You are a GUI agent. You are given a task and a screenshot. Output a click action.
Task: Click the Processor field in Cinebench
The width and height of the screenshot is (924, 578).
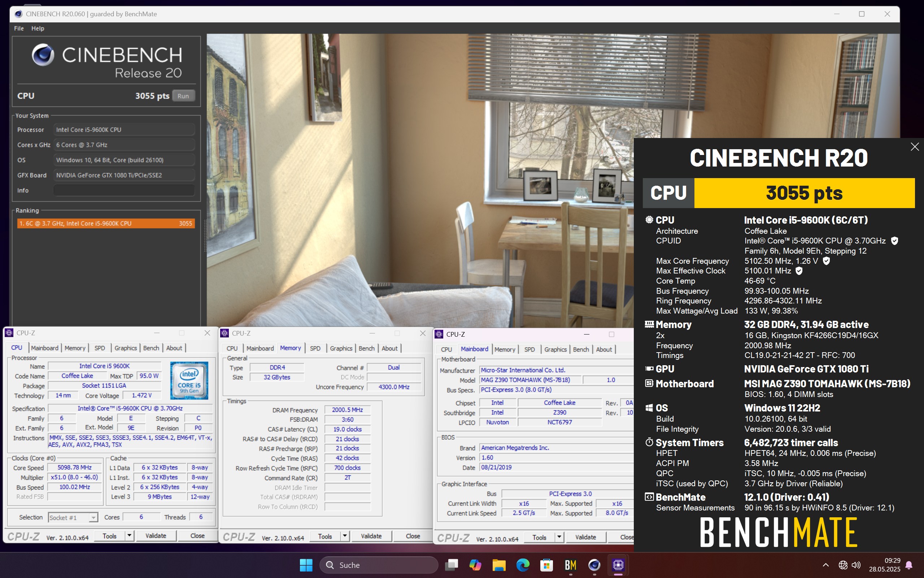(124, 130)
